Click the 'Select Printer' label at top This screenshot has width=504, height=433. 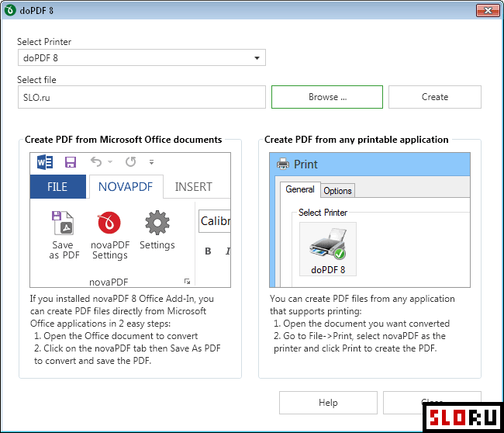(44, 42)
